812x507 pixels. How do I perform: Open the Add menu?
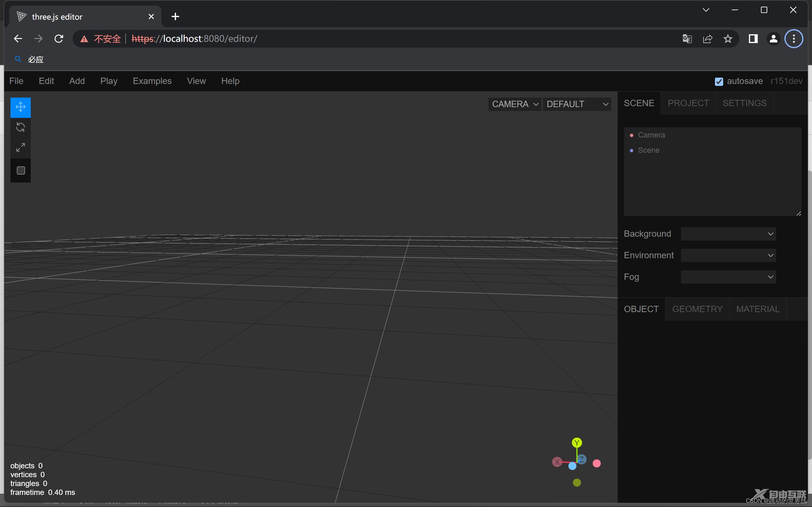click(76, 80)
